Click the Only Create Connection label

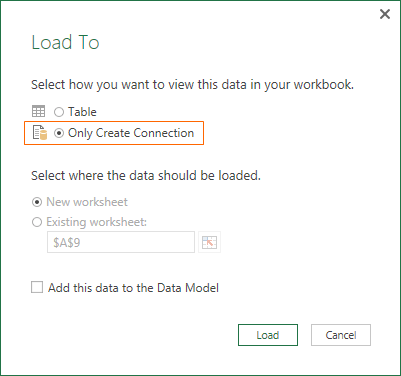(x=131, y=133)
